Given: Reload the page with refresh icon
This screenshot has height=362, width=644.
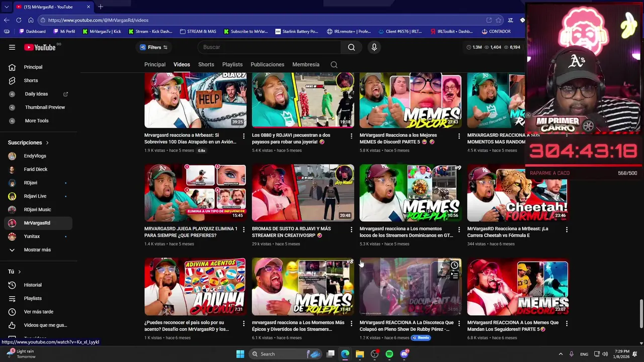Looking at the screenshot, I should (x=19, y=20).
